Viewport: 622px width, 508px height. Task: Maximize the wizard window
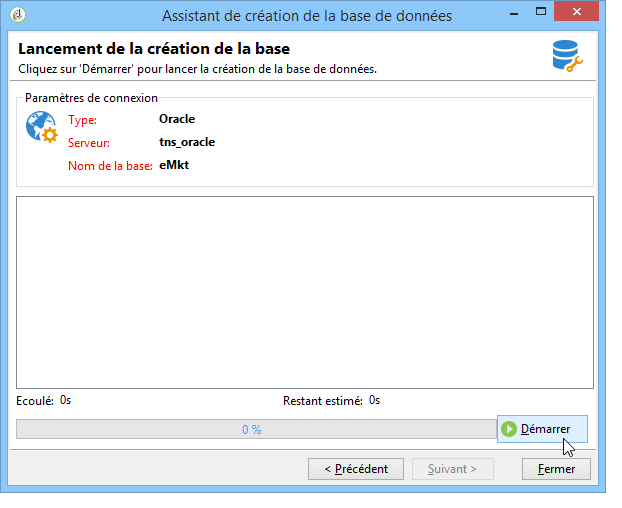coord(541,12)
